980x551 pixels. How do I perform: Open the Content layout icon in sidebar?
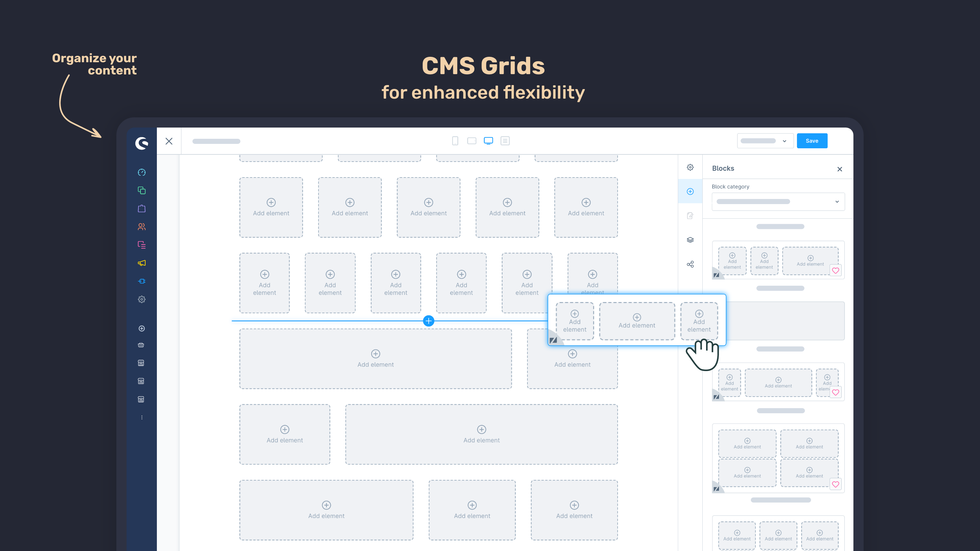[x=142, y=245]
